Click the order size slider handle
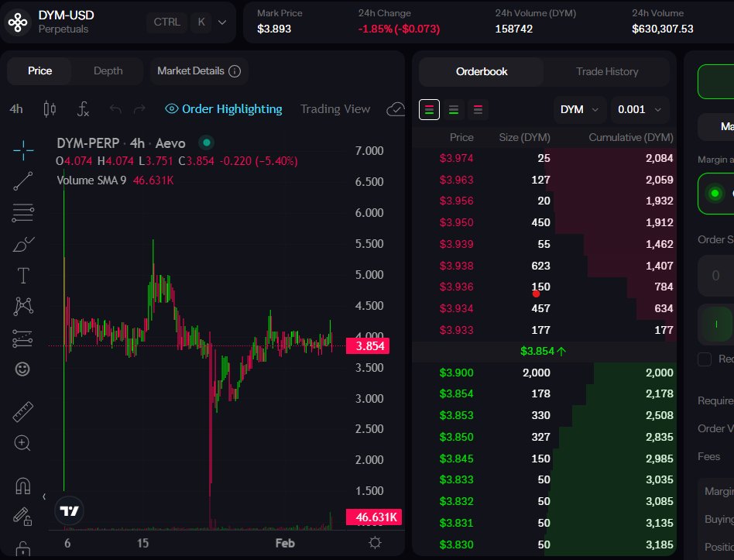The image size is (734, 560). pos(716,324)
